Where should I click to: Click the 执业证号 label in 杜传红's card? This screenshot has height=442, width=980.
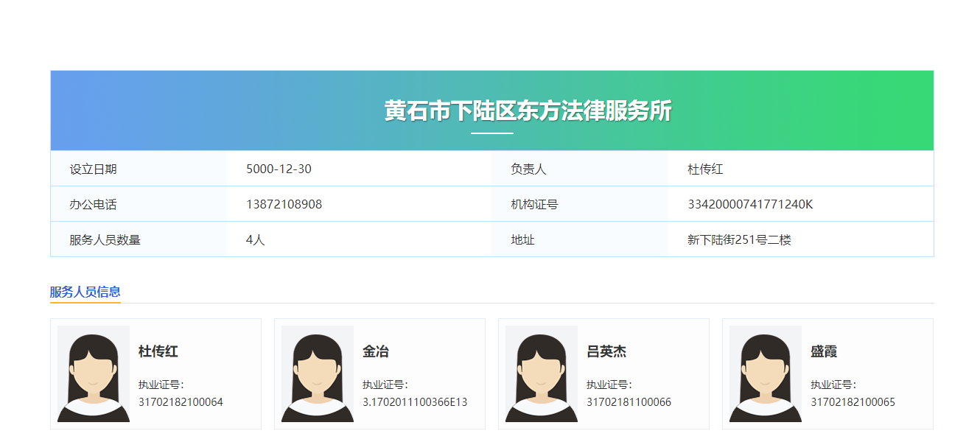[161, 385]
